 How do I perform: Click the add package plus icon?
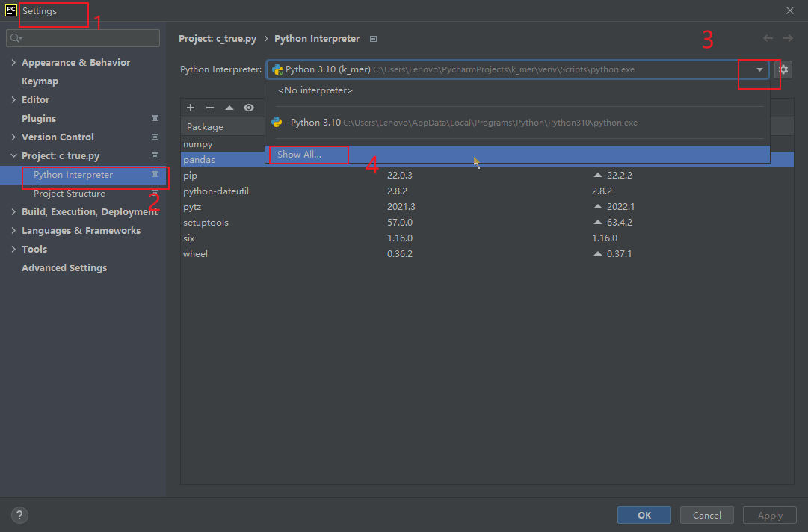191,108
